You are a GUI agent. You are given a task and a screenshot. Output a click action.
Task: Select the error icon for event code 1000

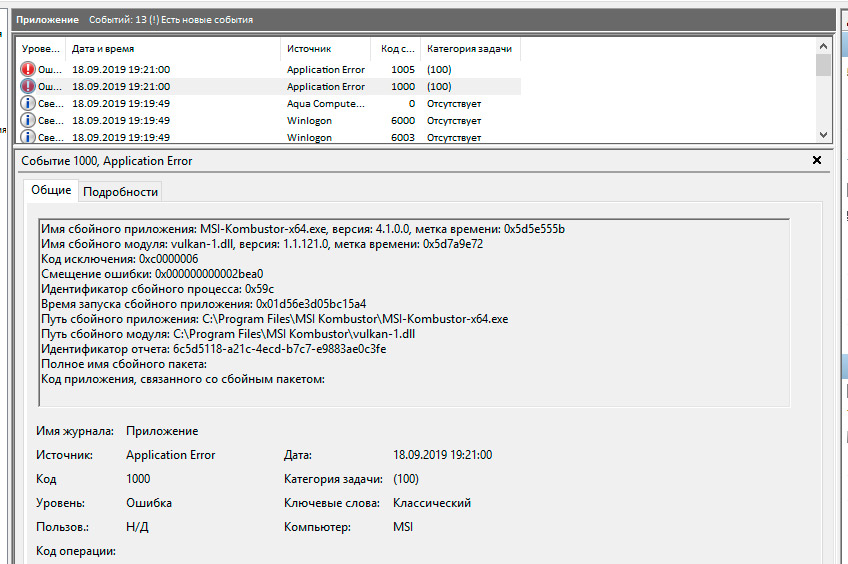[x=28, y=87]
